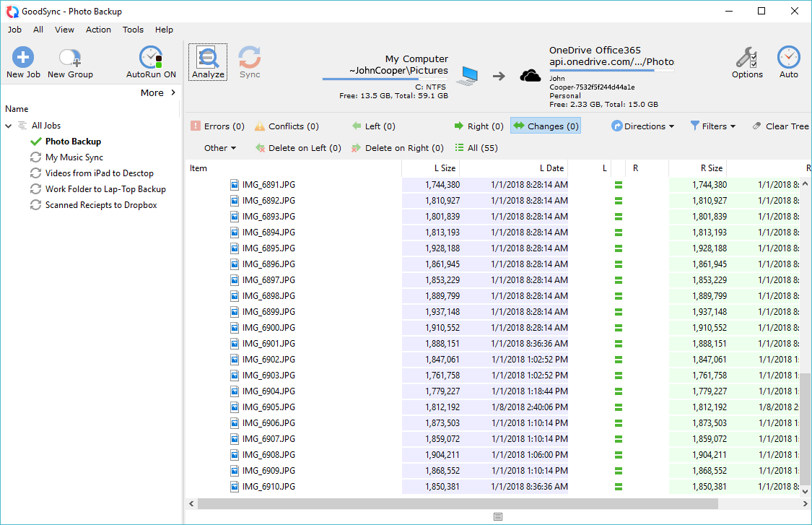Click the Sync arrows icon
The height and width of the screenshot is (525, 812).
[x=250, y=58]
